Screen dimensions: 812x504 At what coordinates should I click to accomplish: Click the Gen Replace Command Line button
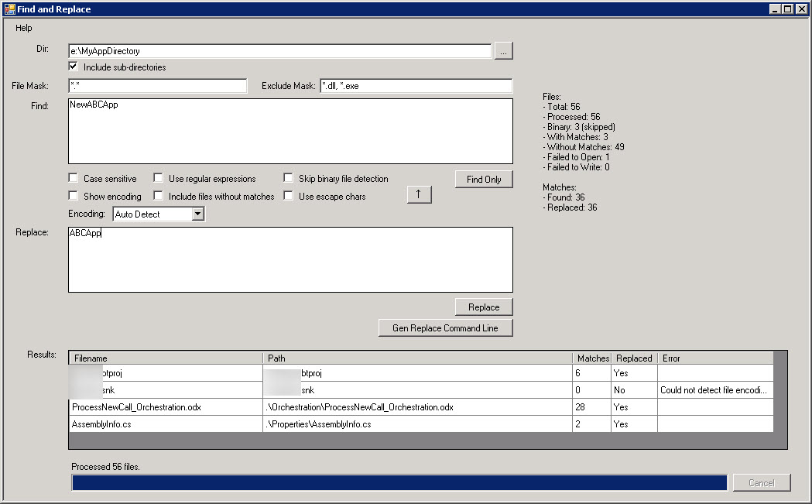click(x=445, y=327)
